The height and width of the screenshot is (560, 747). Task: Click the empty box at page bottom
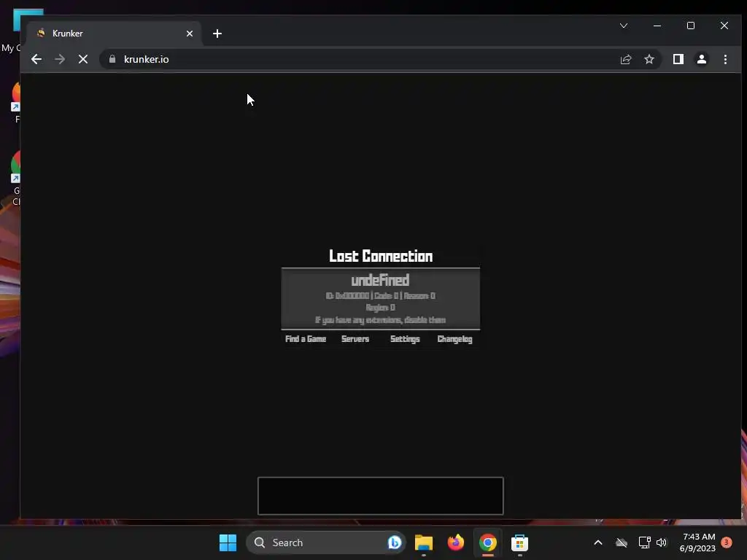pyautogui.click(x=381, y=496)
